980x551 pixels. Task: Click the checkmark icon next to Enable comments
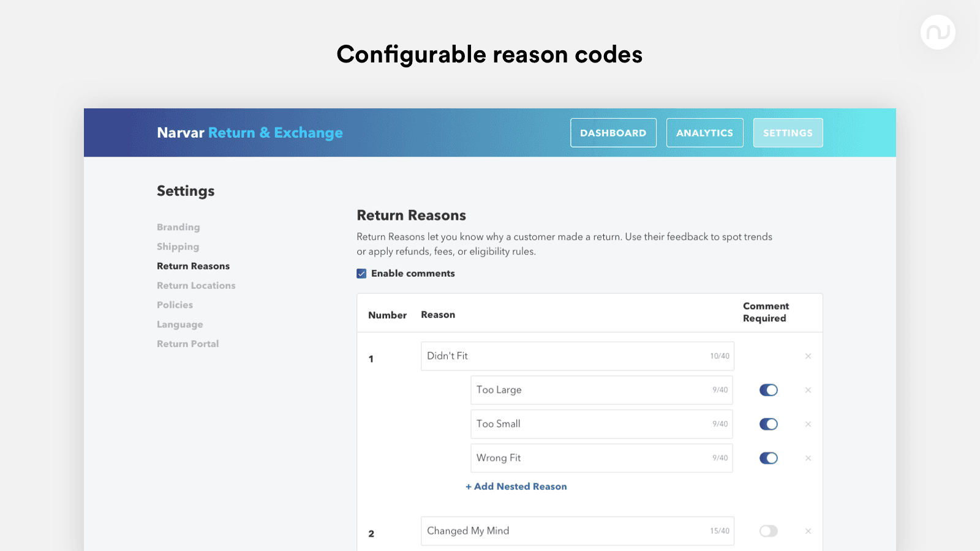(361, 273)
